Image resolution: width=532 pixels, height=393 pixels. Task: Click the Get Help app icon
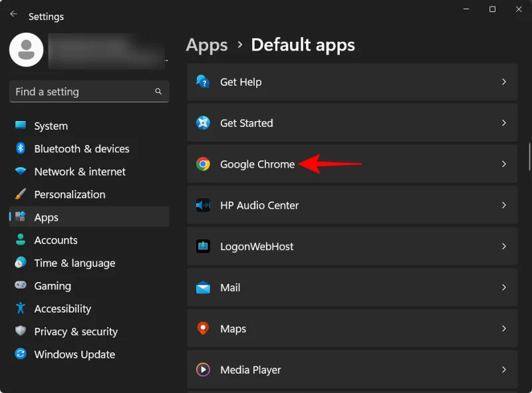pos(203,82)
